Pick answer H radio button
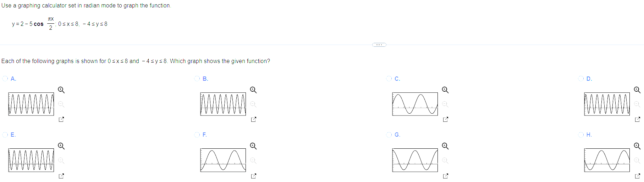644x182 pixels. (581, 135)
